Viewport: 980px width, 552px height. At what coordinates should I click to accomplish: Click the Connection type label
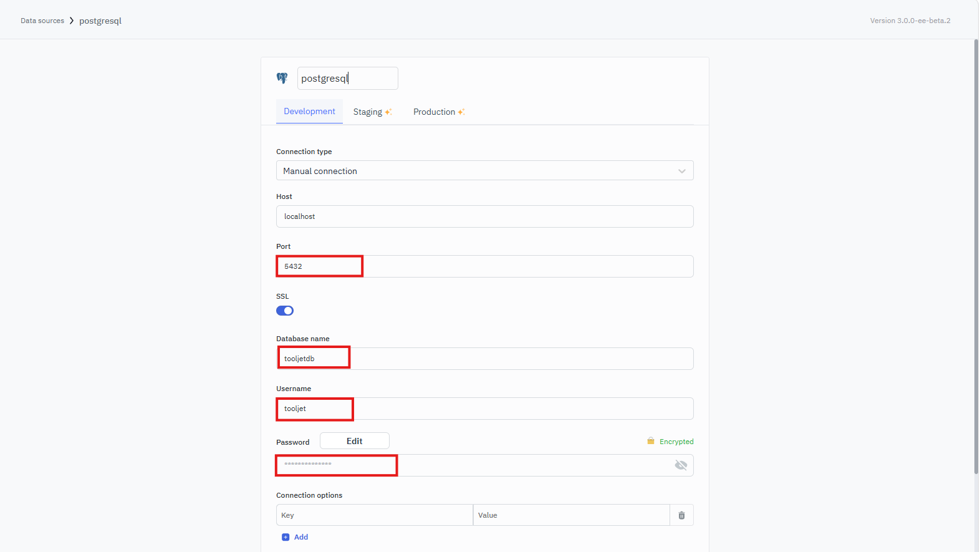coord(304,152)
